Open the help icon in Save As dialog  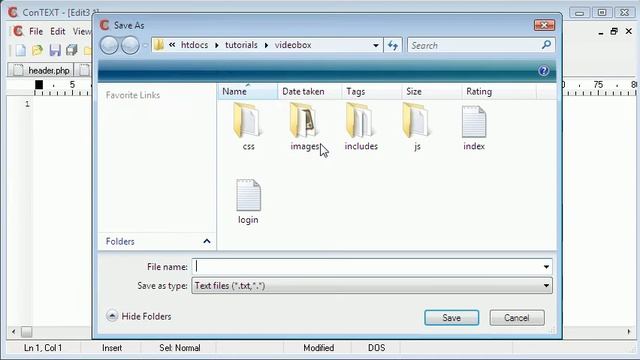tap(543, 71)
